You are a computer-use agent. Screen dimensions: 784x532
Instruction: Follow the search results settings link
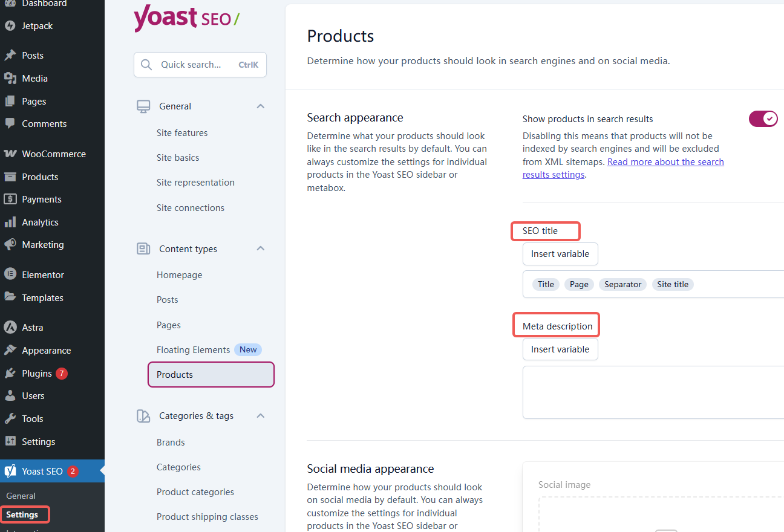[665, 161]
